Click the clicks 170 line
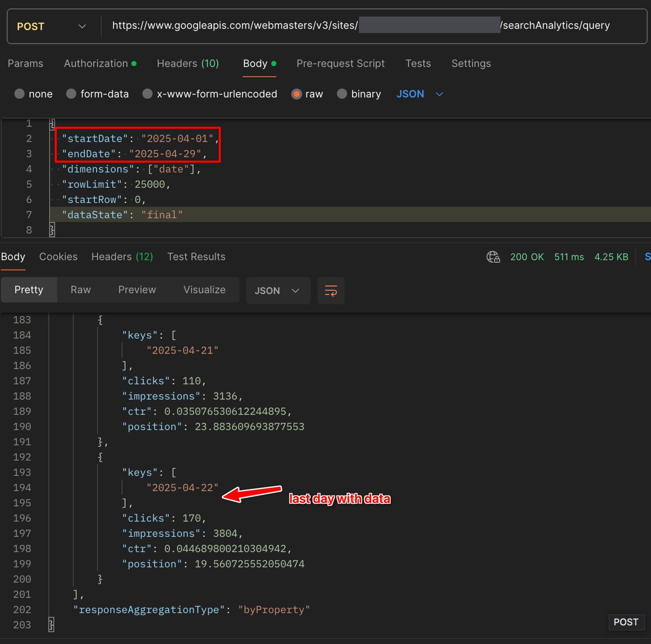This screenshot has width=651, height=644. 164,518
